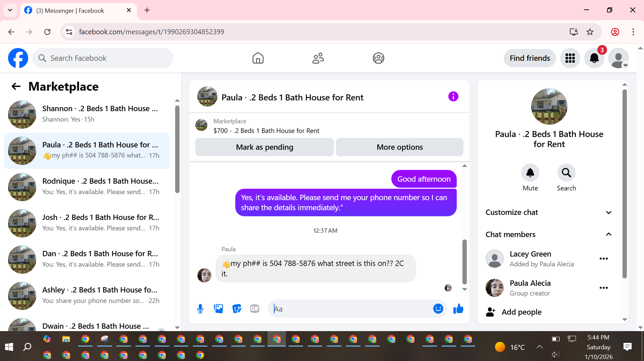This screenshot has height=361, width=644.
Task: Click the Good afternoon message bubble
Action: tap(424, 179)
